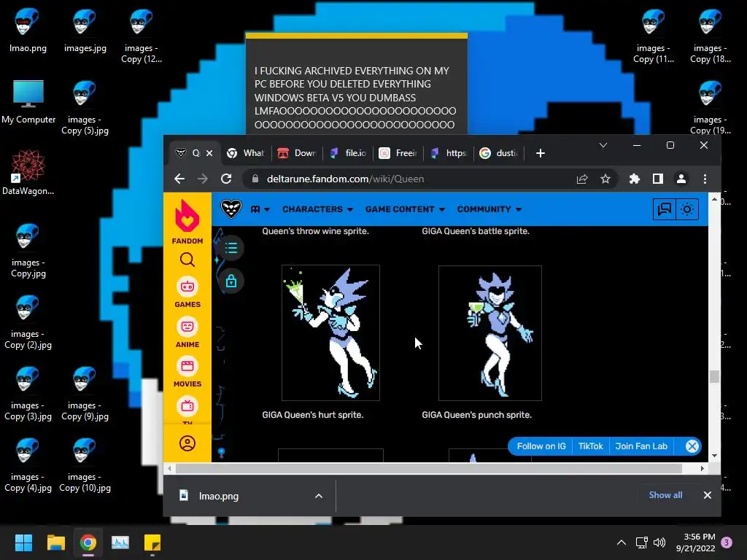The height and width of the screenshot is (560, 747).
Task: Open the notification center badge
Action: (x=727, y=542)
